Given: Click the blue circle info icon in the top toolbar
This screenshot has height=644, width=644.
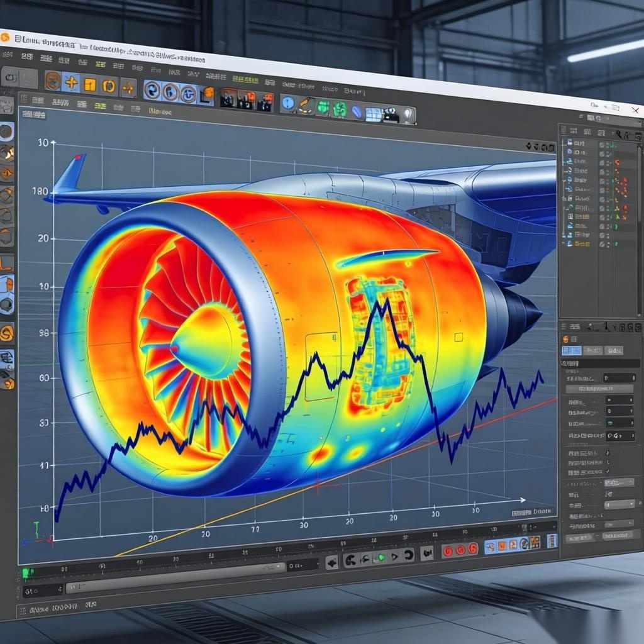Looking at the screenshot, I should point(288,103).
